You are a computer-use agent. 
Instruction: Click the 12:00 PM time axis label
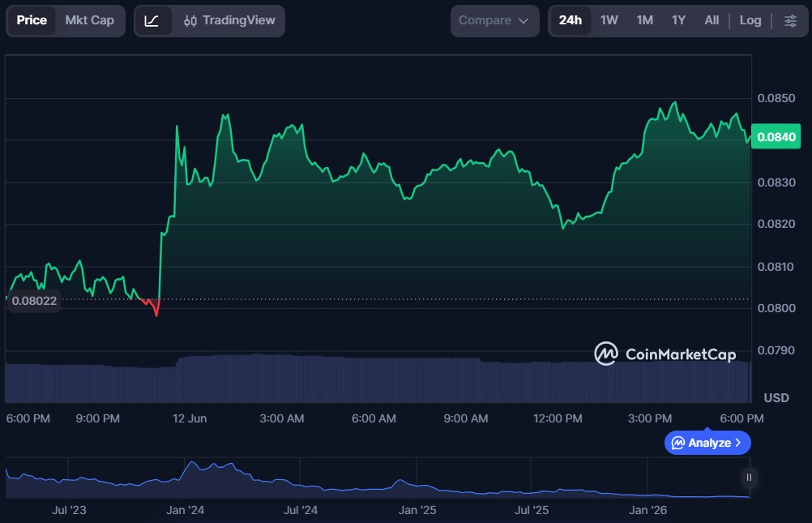coord(558,418)
